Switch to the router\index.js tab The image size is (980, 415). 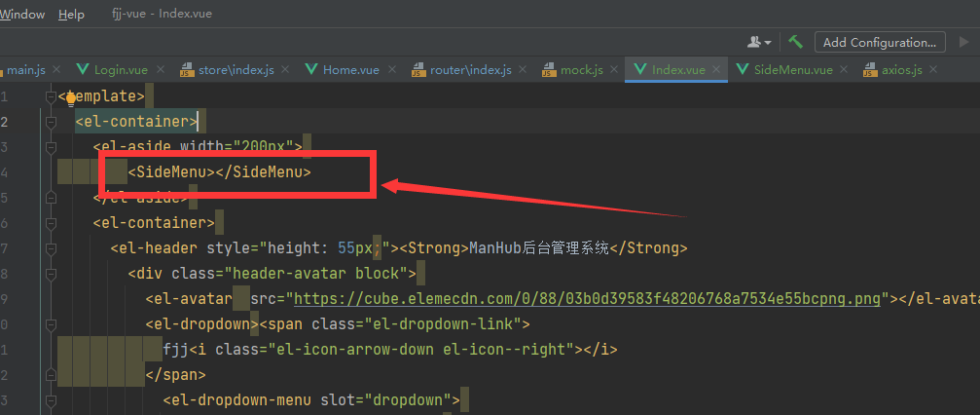[x=471, y=69]
